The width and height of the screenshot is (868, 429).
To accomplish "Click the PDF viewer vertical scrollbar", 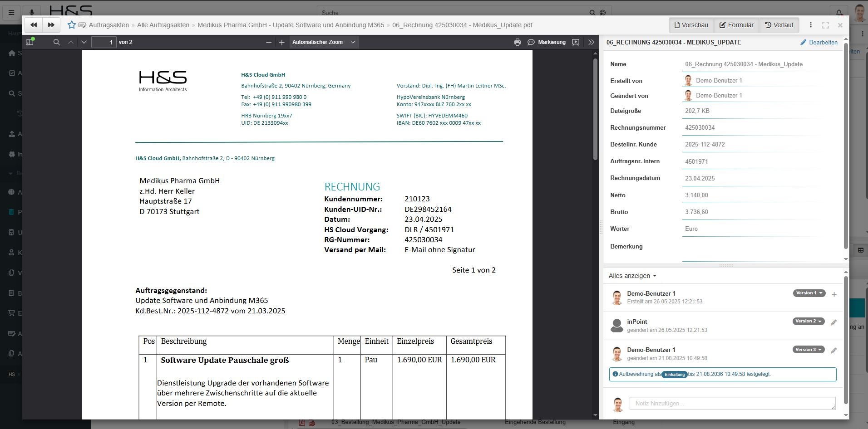I will click(596, 109).
